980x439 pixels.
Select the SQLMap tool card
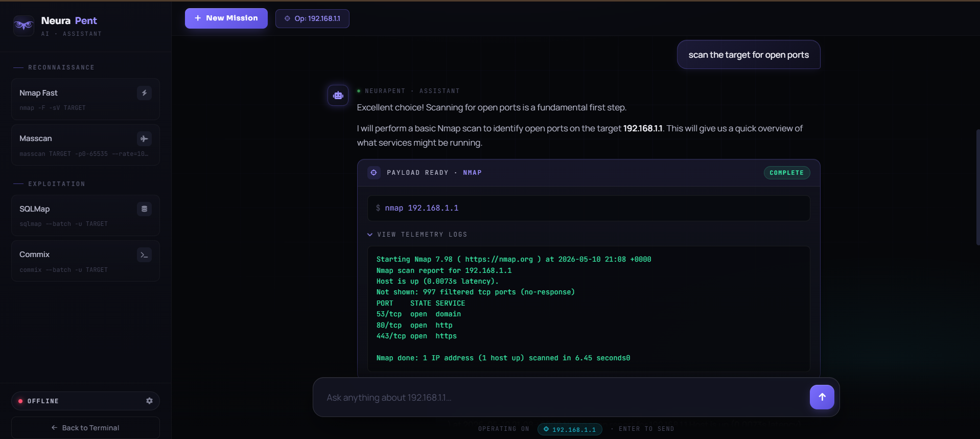pyautogui.click(x=85, y=215)
